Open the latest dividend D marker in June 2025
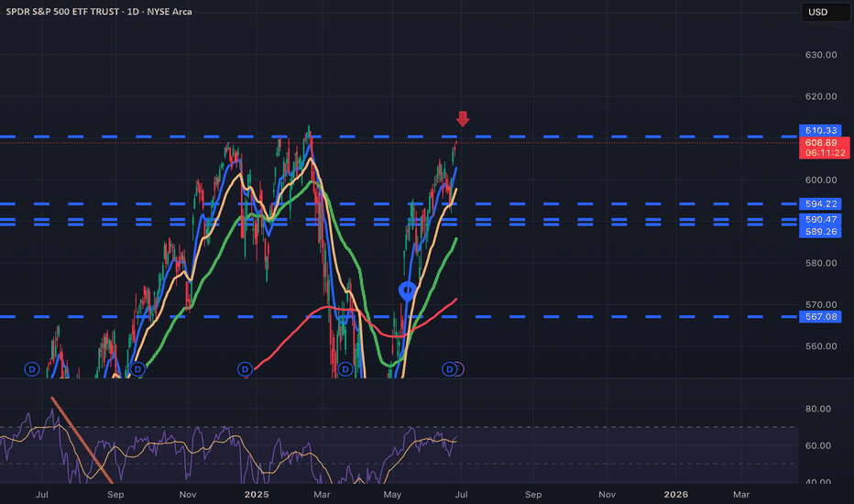 449,369
